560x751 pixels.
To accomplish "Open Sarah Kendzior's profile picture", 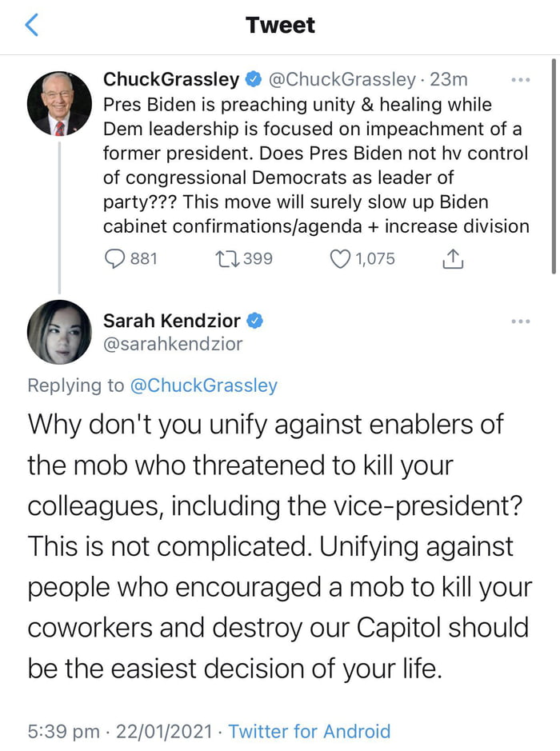I will pos(59,332).
